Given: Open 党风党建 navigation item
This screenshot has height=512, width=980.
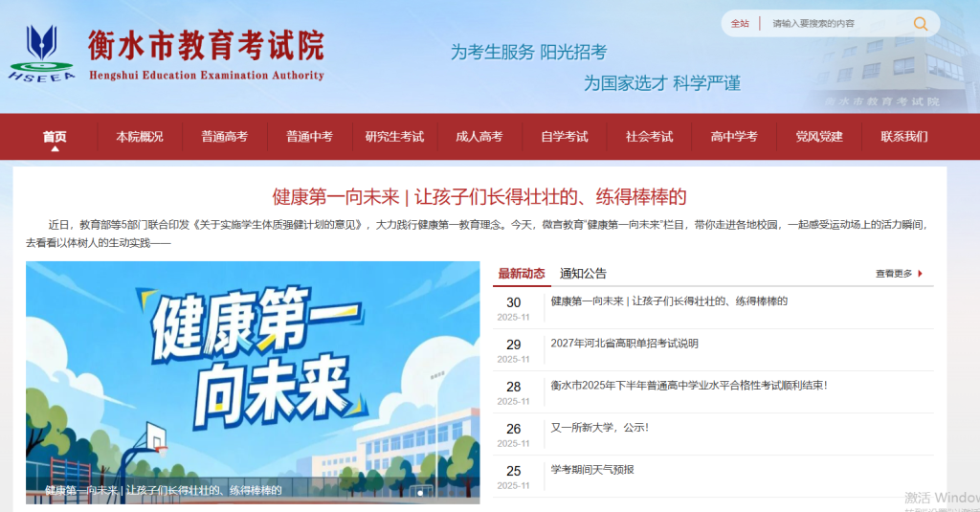Looking at the screenshot, I should click(x=819, y=136).
